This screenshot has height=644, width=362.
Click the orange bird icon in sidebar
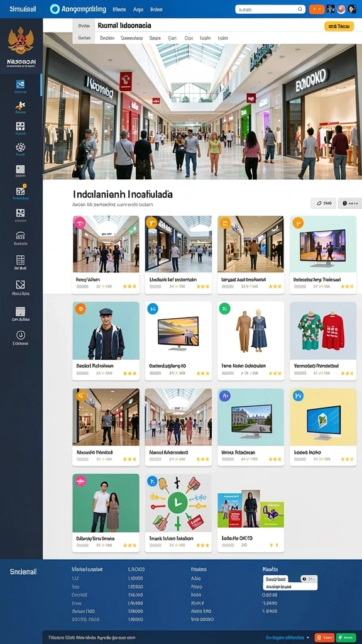[x=20, y=106]
